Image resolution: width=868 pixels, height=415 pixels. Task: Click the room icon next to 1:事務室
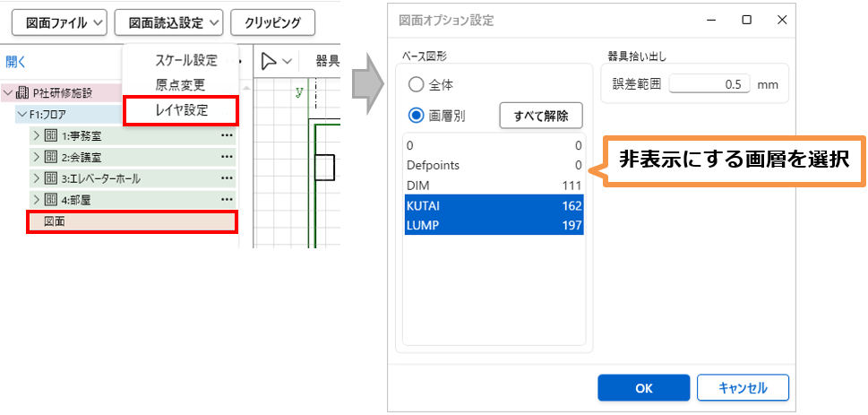tap(51, 135)
